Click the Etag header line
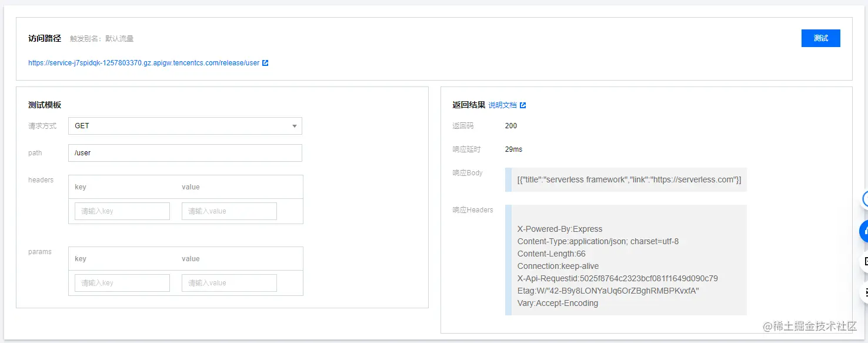 608,291
